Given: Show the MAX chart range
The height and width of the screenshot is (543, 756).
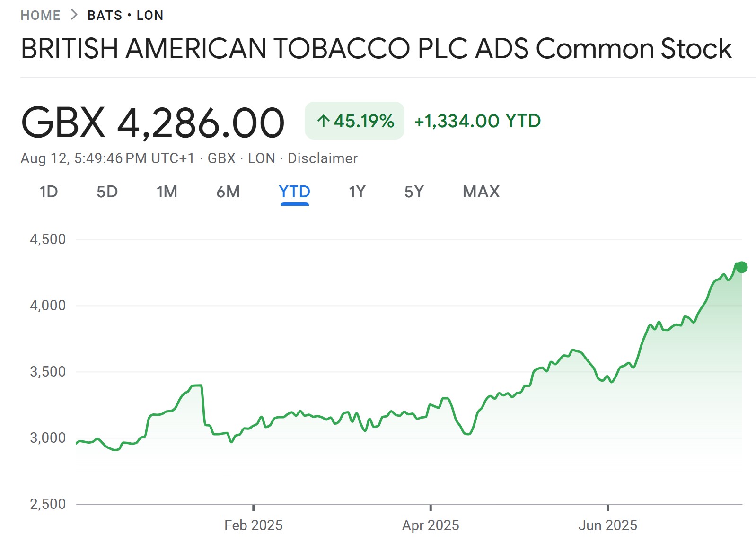Looking at the screenshot, I should (480, 192).
